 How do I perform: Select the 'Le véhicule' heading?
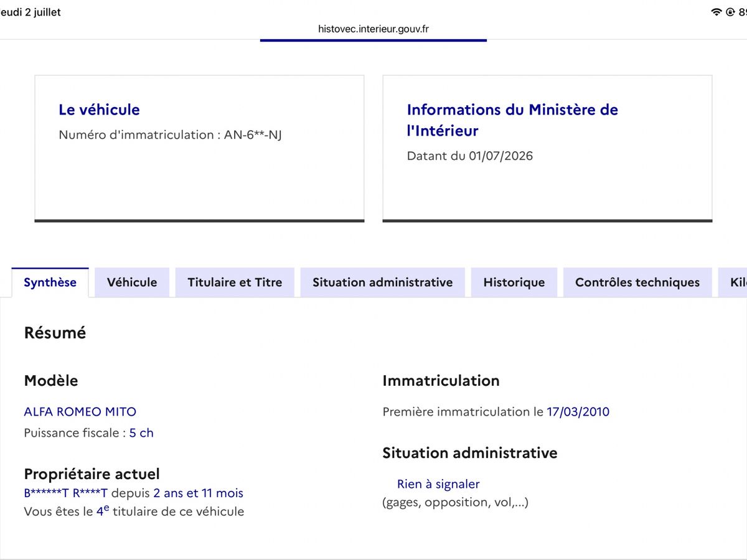(x=99, y=110)
